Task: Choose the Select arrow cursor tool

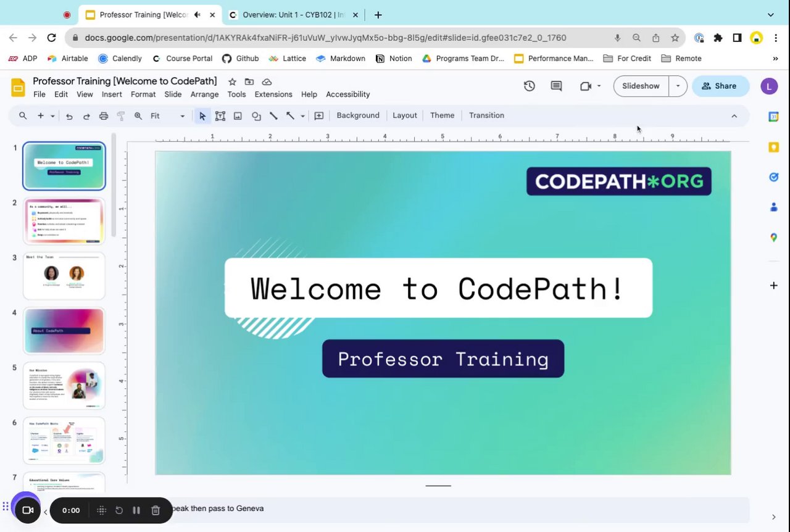Action: [x=202, y=116]
